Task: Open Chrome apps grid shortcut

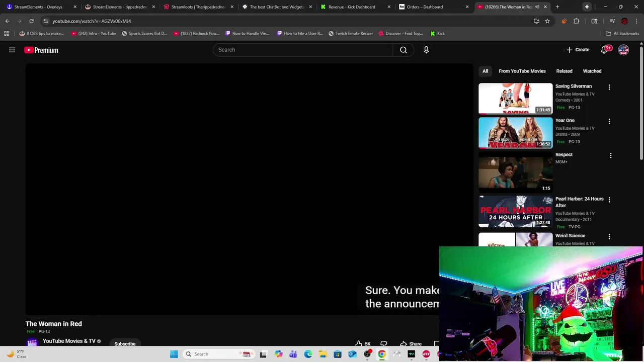Action: [7, 34]
